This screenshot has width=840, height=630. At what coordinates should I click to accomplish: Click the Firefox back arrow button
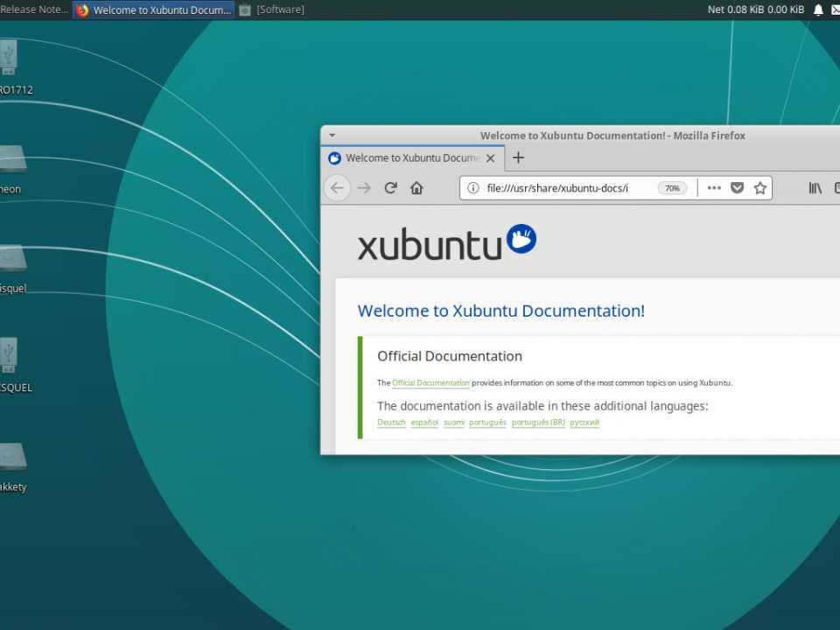(x=337, y=188)
